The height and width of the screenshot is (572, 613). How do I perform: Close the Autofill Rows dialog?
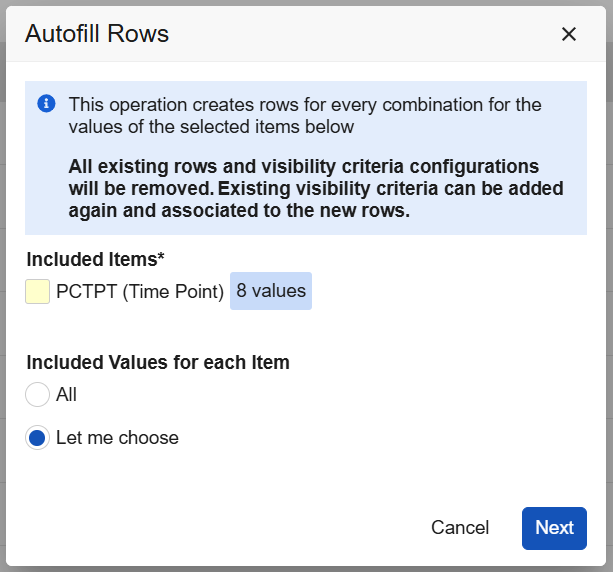tap(569, 34)
